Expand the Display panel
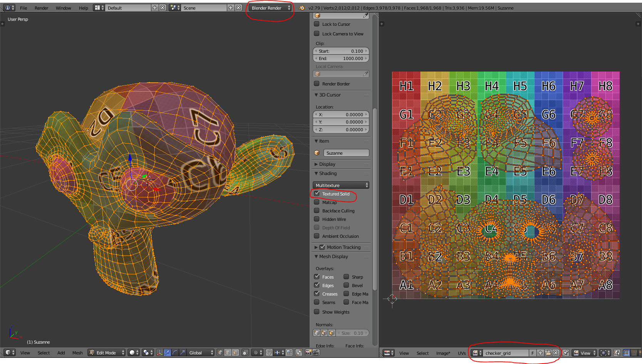 pyautogui.click(x=326, y=164)
